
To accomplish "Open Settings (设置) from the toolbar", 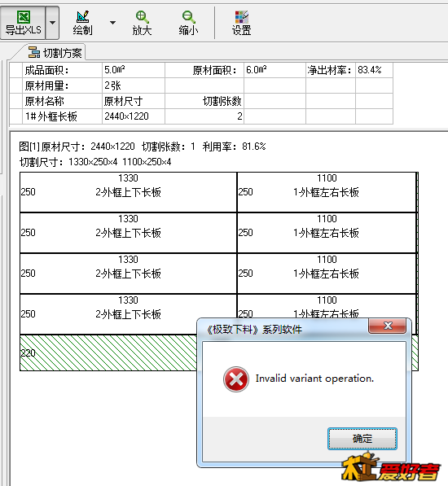I will pos(242,23).
